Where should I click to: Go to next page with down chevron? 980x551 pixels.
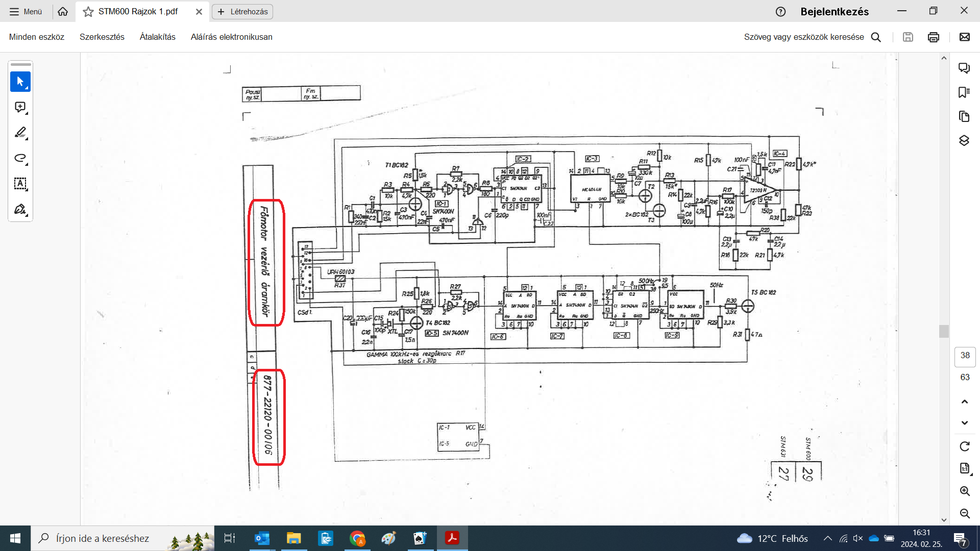pyautogui.click(x=965, y=423)
